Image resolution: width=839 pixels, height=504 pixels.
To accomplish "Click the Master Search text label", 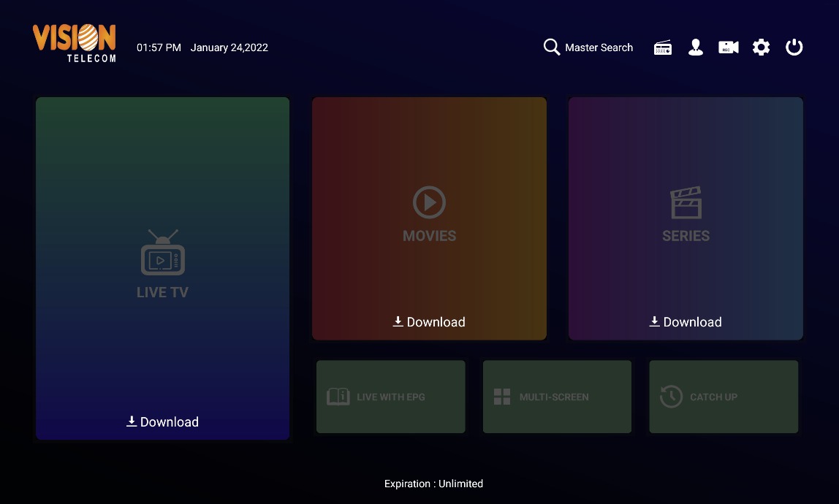I will click(x=599, y=47).
